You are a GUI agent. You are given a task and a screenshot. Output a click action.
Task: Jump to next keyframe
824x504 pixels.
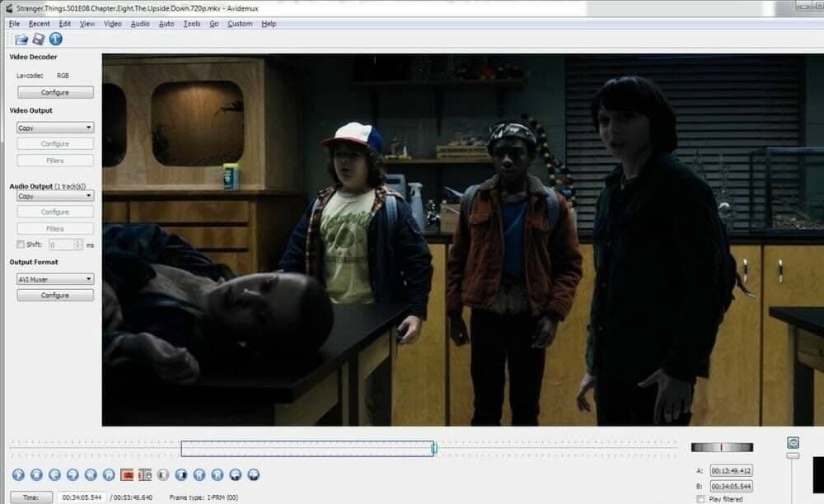[109, 474]
